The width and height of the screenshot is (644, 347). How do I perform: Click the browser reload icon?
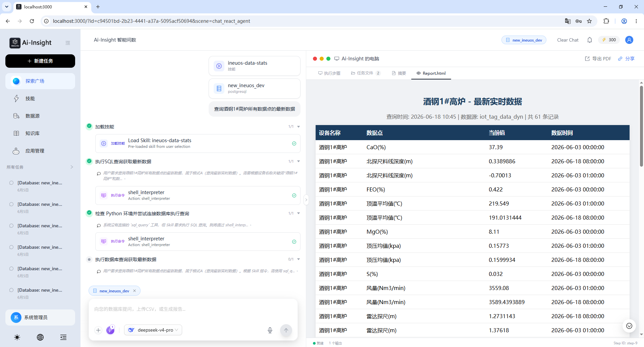click(x=32, y=21)
